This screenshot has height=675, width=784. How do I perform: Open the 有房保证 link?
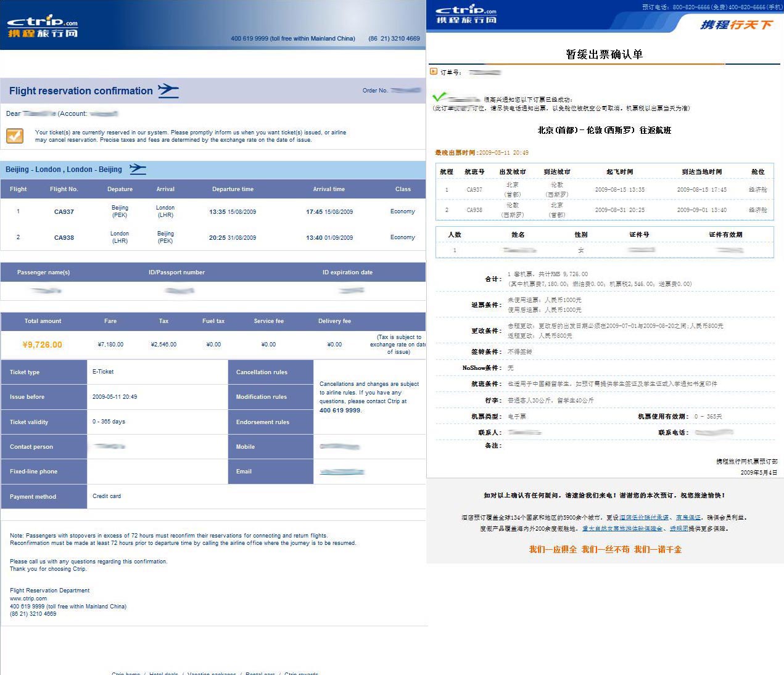(x=688, y=518)
